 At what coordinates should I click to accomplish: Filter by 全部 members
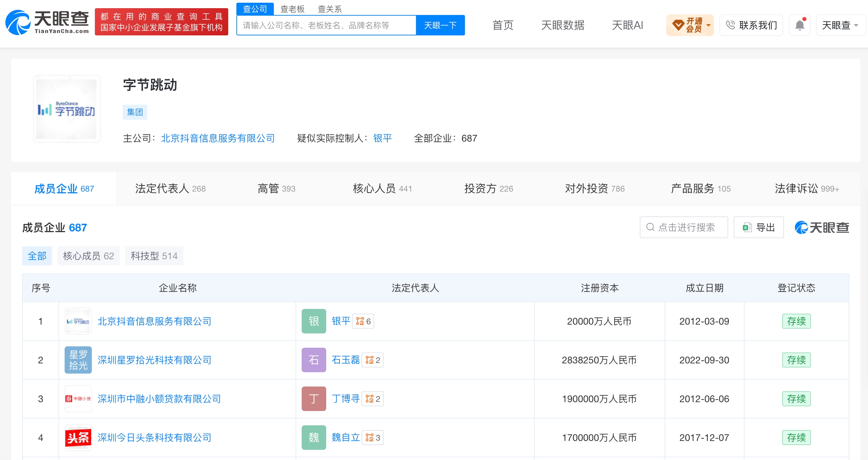[37, 256]
